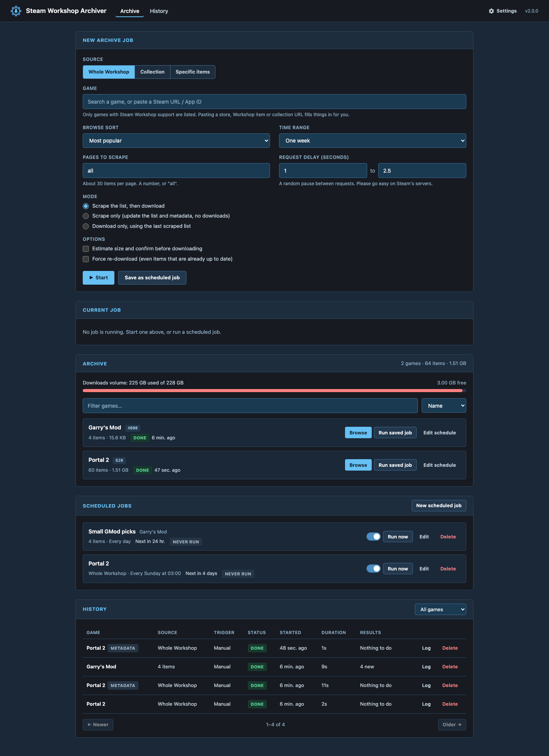Select the Whole Workshop source option
Screen dimensions: 549x756
[x=109, y=72]
